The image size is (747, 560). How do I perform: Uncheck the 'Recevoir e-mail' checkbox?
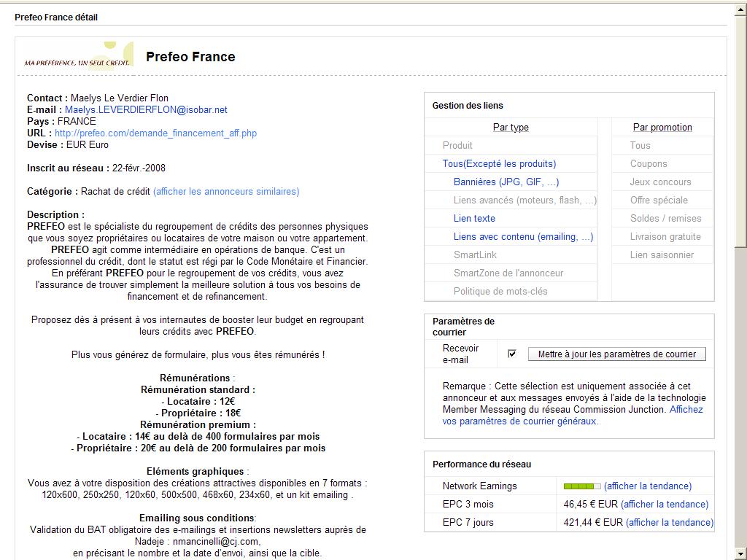pyautogui.click(x=512, y=354)
